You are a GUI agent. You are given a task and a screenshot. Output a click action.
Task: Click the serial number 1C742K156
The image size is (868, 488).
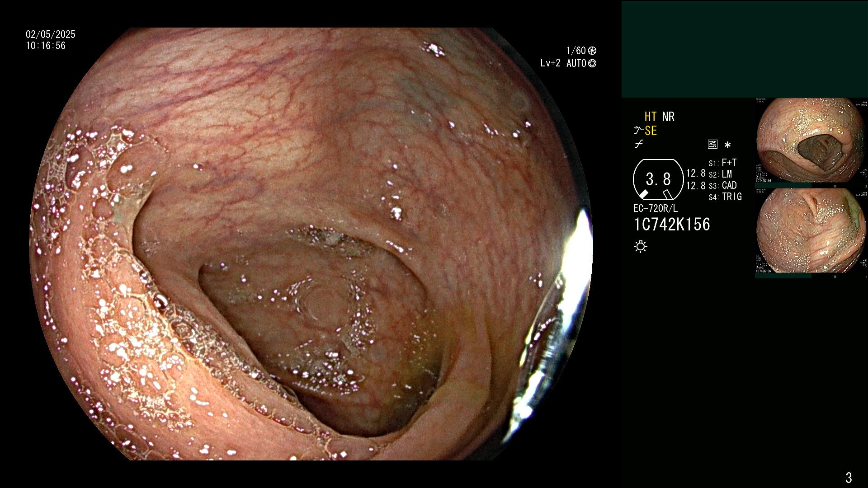(672, 224)
